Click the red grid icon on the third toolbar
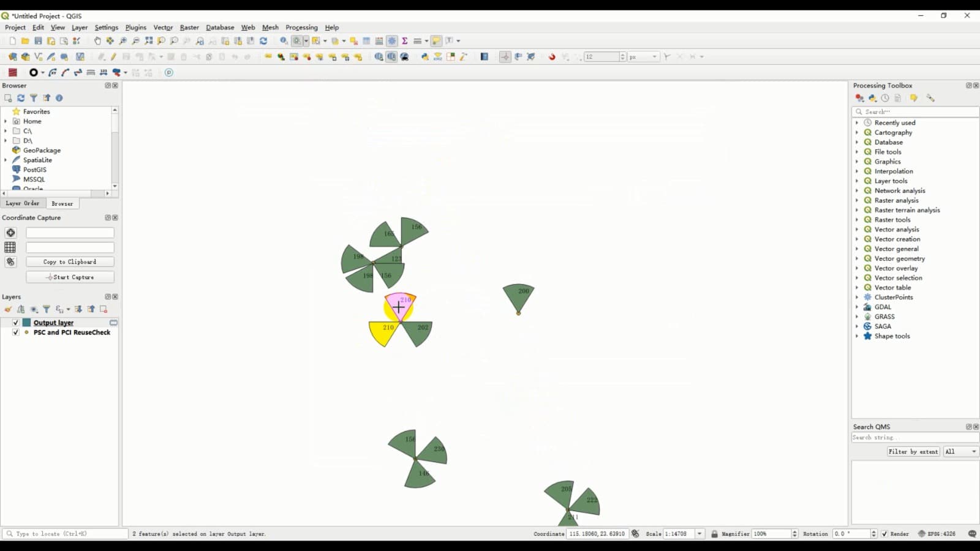Viewport: 980px width, 551px height. 12,72
